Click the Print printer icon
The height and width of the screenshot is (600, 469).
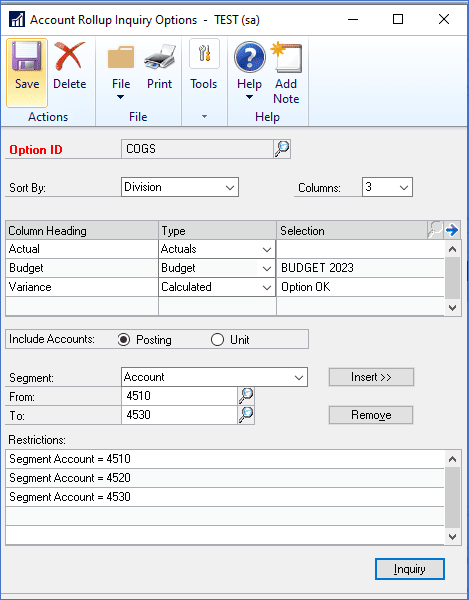[160, 57]
